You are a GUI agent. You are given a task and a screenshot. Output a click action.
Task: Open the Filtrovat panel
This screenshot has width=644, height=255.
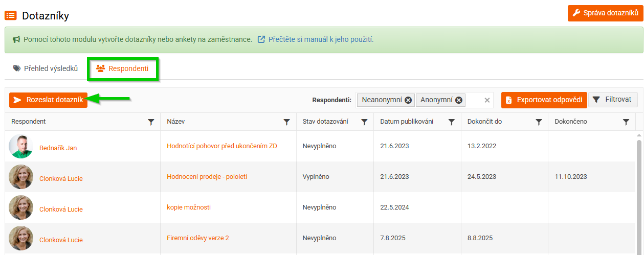pyautogui.click(x=613, y=100)
